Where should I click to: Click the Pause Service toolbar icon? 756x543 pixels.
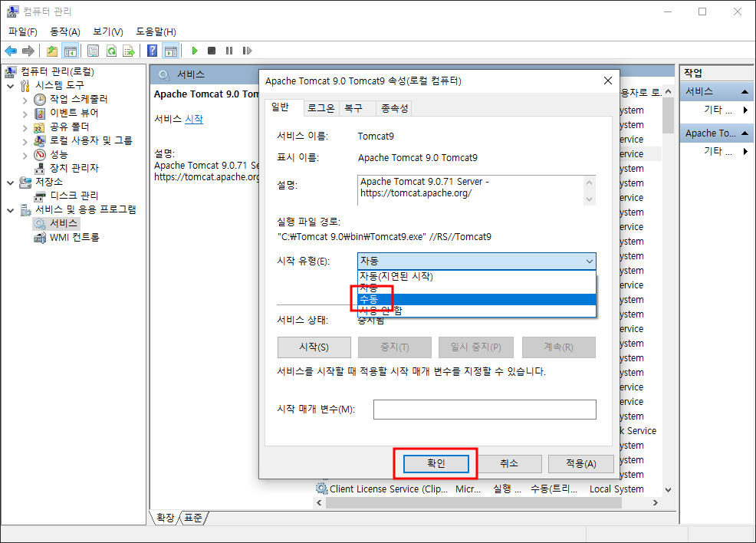coord(229,51)
